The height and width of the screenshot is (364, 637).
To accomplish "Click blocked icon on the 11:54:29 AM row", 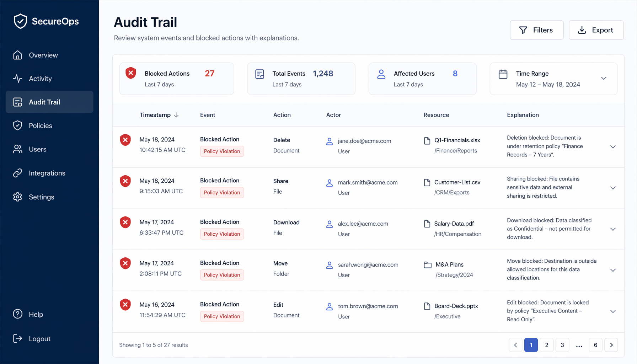I will click(125, 305).
